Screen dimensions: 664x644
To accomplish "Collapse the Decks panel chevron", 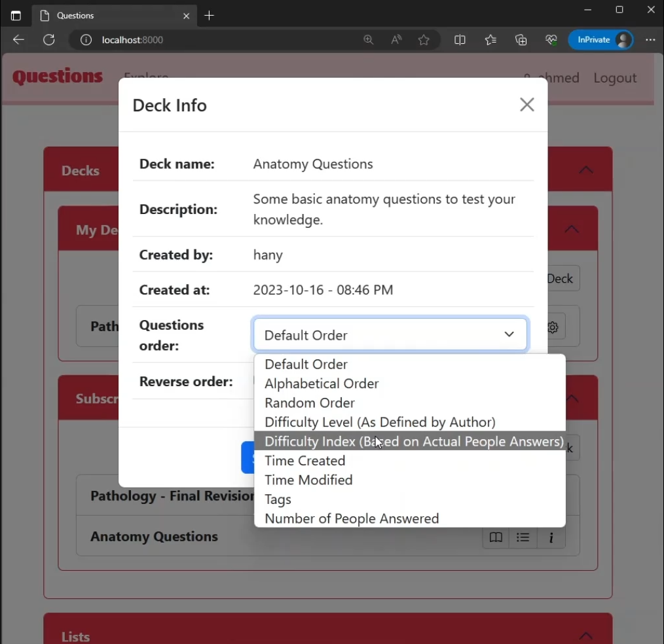I will click(585, 170).
